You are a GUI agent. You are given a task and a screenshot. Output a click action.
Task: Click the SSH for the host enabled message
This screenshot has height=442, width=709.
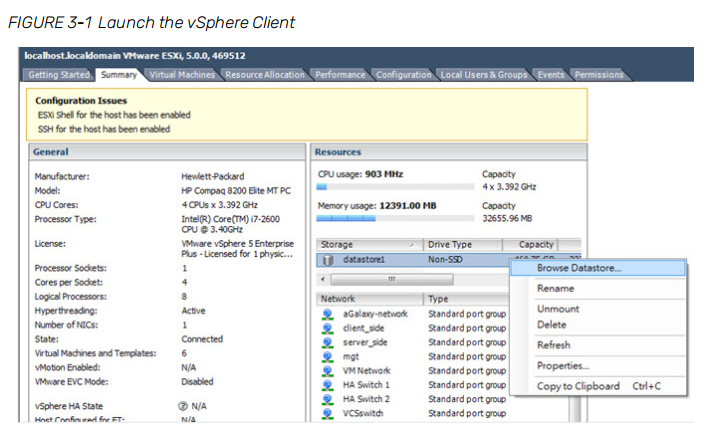point(104,130)
